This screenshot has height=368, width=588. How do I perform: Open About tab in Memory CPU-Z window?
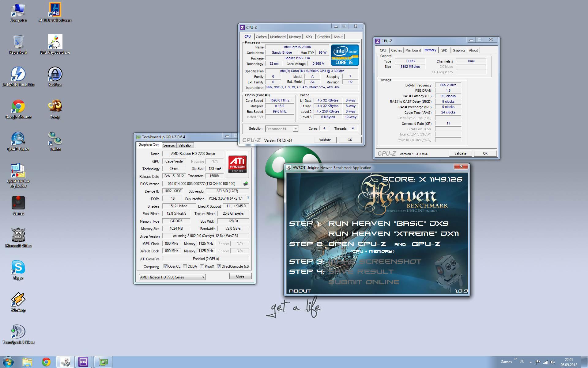[x=473, y=50]
